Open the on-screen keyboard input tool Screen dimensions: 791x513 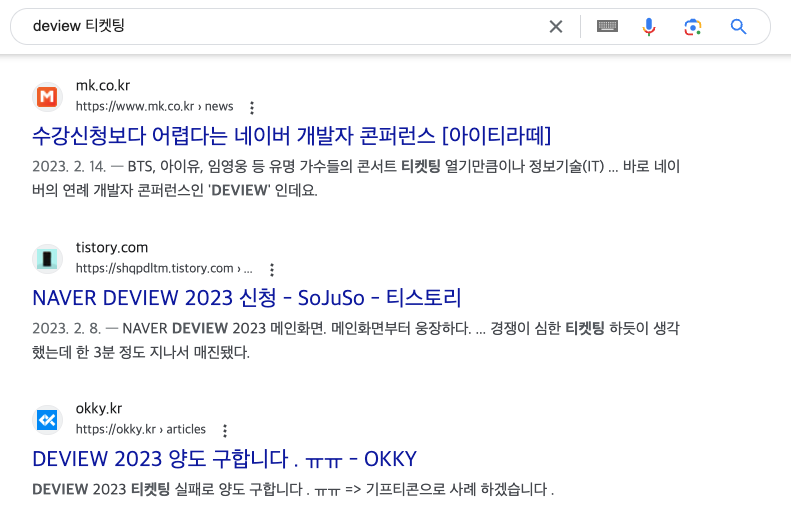pyautogui.click(x=607, y=26)
